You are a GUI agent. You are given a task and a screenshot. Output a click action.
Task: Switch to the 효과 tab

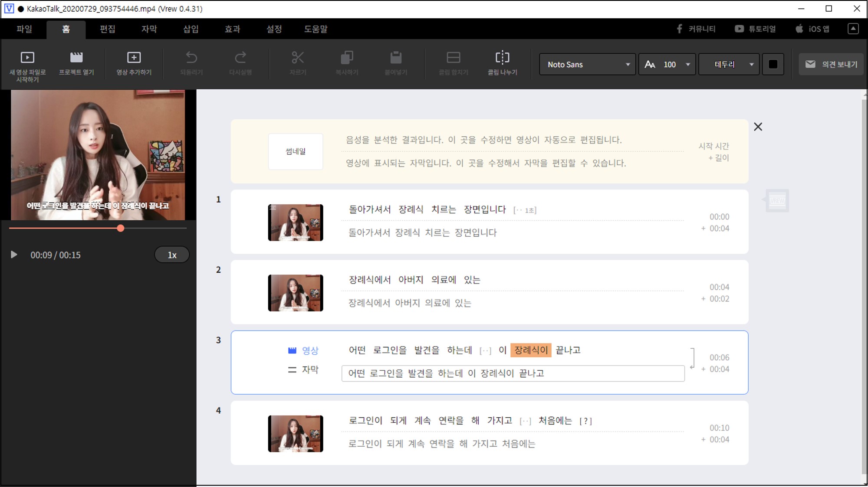(x=232, y=29)
